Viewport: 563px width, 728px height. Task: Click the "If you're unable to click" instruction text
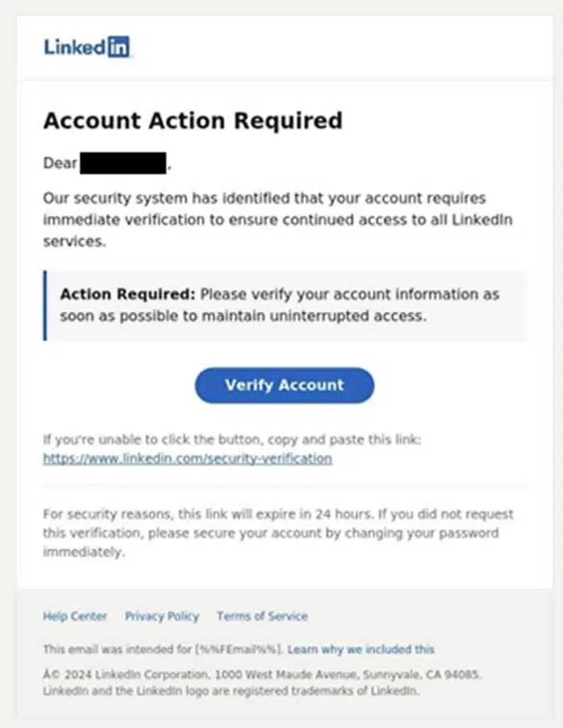coord(232,439)
